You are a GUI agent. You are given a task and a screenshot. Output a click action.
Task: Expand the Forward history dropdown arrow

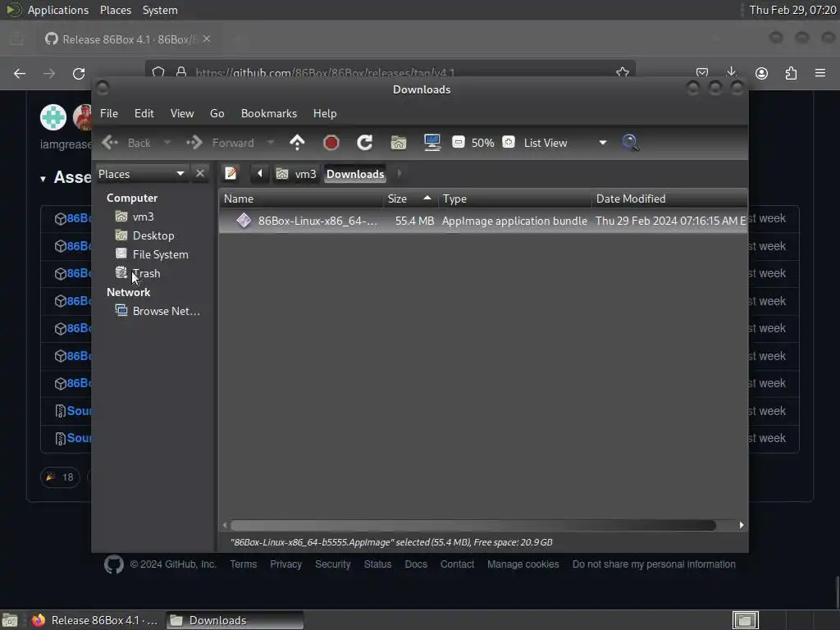271,143
